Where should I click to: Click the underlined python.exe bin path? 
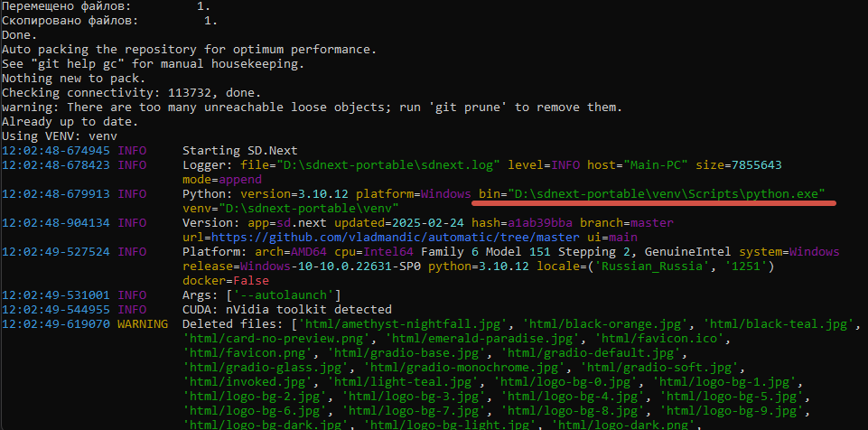652,193
